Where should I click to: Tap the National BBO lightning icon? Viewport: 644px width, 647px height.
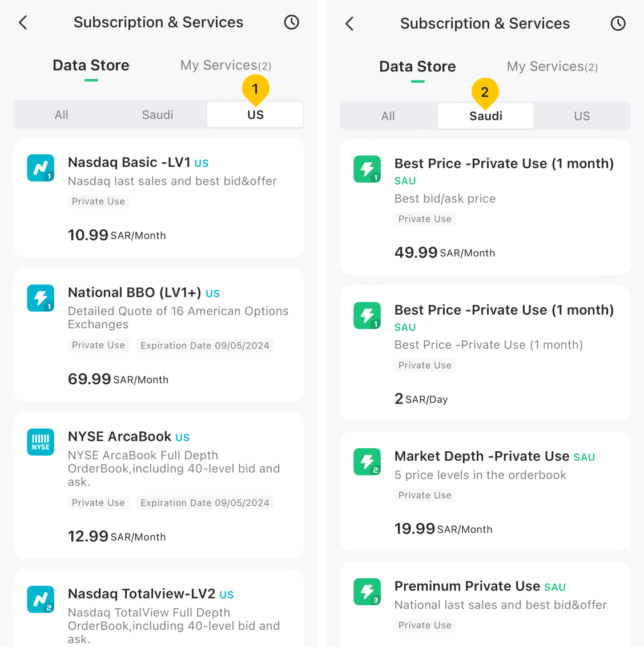point(41,298)
